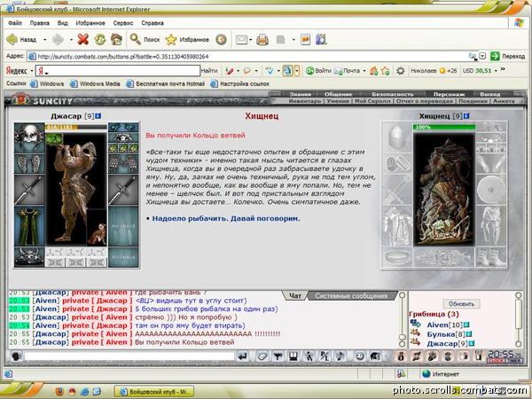Click the info icon next to Хищнец [9] header
The height and width of the screenshot is (399, 532).
click(x=466, y=116)
